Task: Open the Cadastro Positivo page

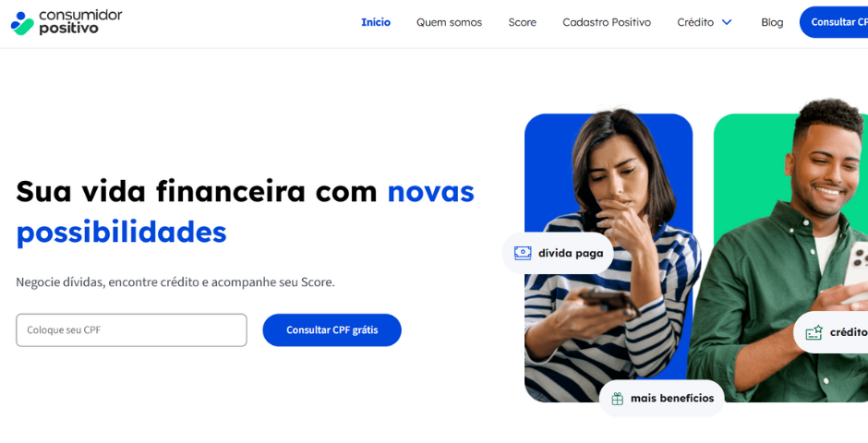Action: point(607,22)
